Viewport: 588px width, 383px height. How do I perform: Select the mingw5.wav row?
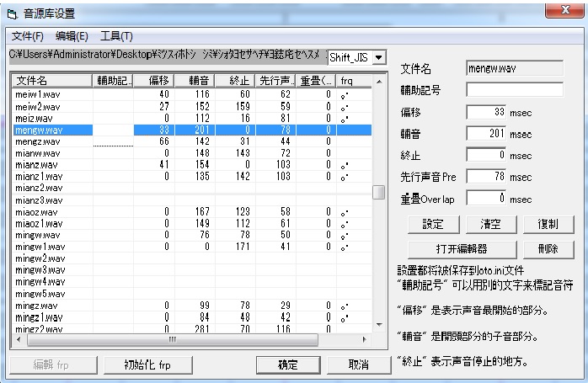(x=192, y=294)
